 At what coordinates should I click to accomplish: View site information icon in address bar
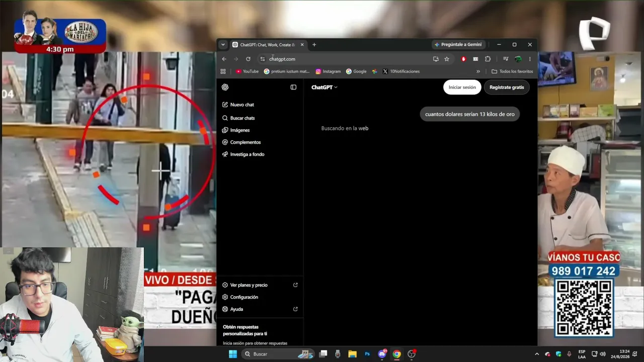coord(262,59)
